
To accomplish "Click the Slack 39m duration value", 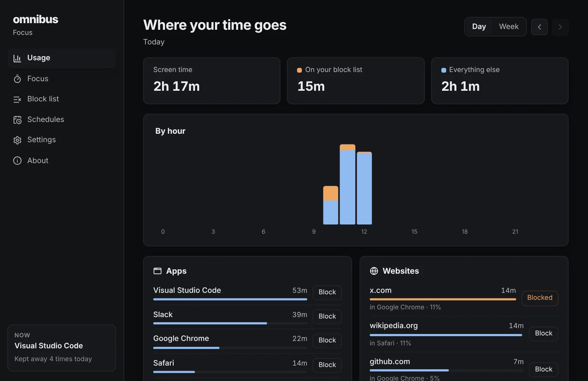I will tap(300, 315).
